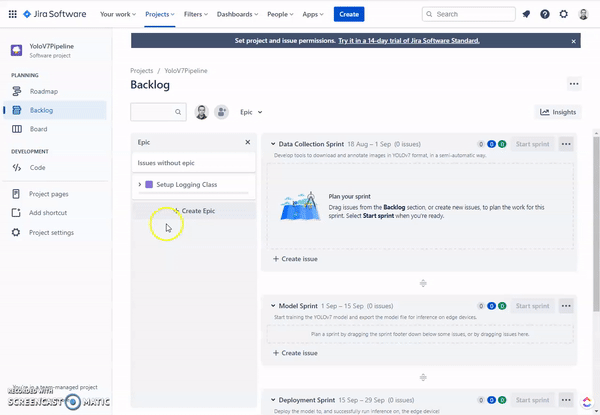Click the top Search field
The width and height of the screenshot is (600, 415).
[x=468, y=14]
